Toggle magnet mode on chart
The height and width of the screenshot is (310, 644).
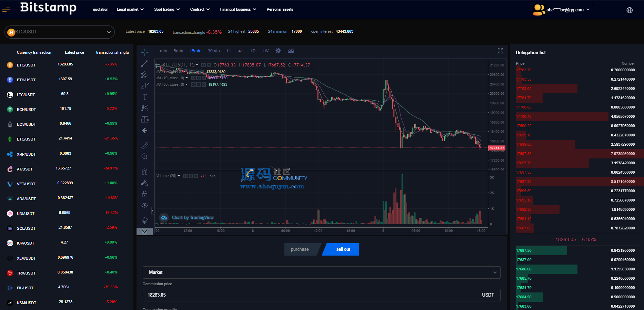[x=145, y=172]
